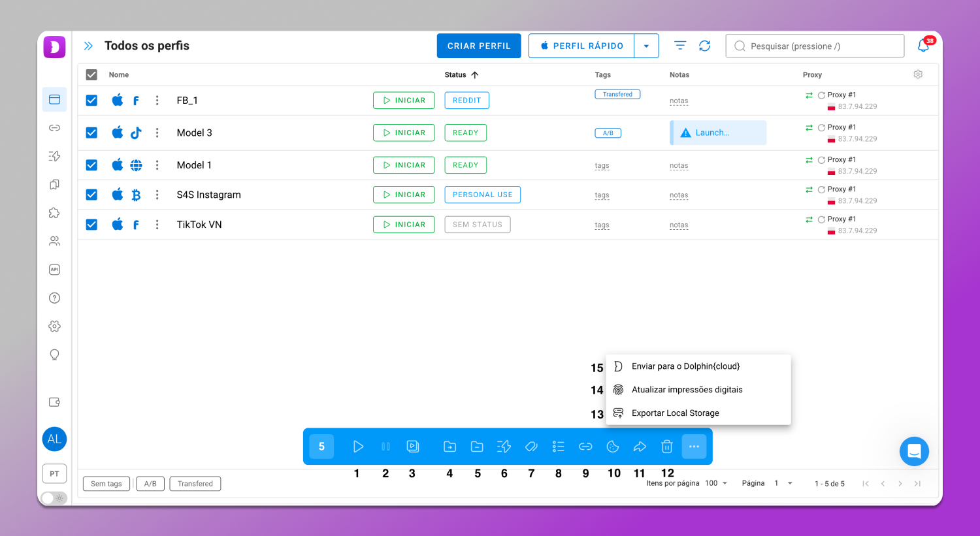Click the notification bell icon

click(923, 46)
